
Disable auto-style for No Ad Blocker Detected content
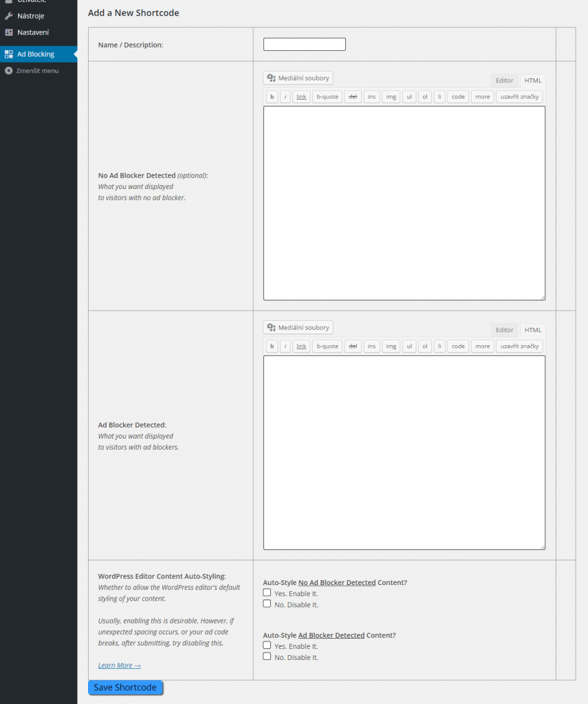pos(267,604)
